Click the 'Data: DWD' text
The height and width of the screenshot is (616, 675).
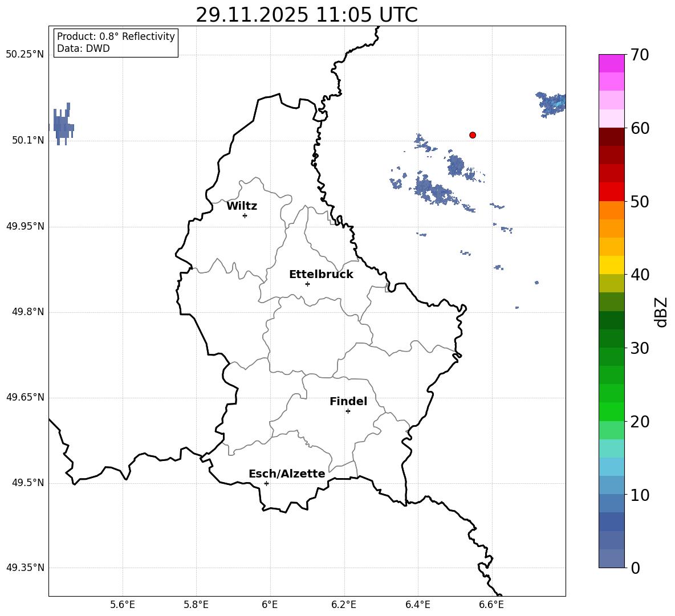(83, 48)
